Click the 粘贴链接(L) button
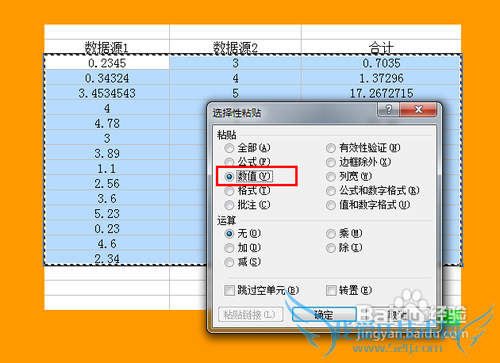Image resolution: width=500 pixels, height=363 pixels. (250, 314)
